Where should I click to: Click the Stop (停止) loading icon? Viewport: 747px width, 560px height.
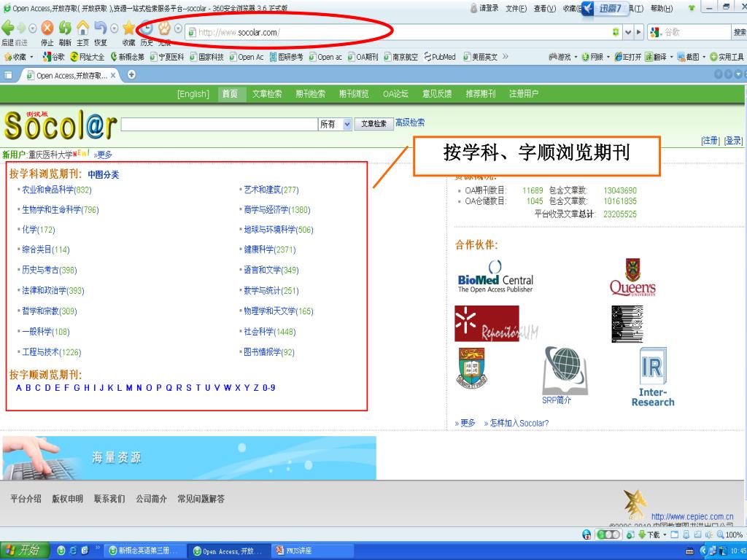point(47,28)
